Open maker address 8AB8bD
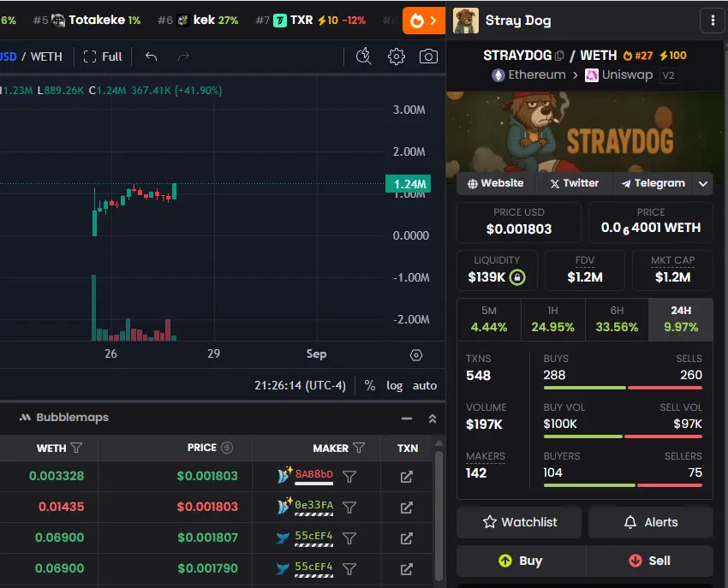Screen dimensions: 728x588 tap(314, 474)
